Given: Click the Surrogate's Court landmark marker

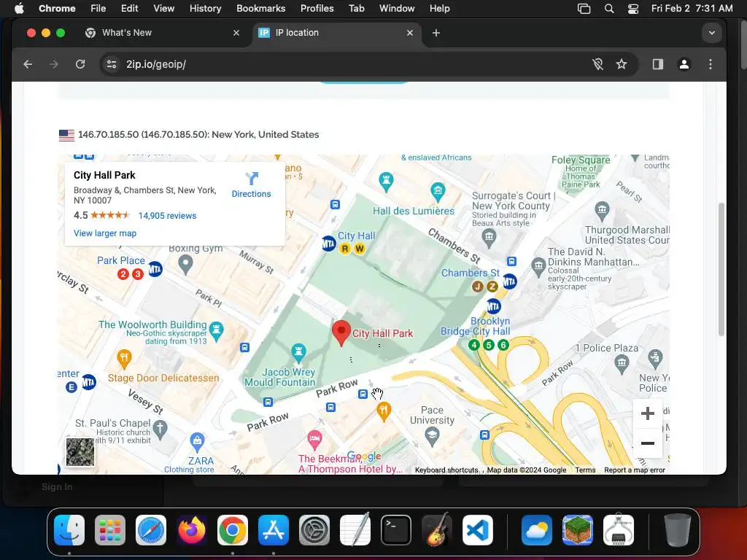Looking at the screenshot, I should coord(489,238).
